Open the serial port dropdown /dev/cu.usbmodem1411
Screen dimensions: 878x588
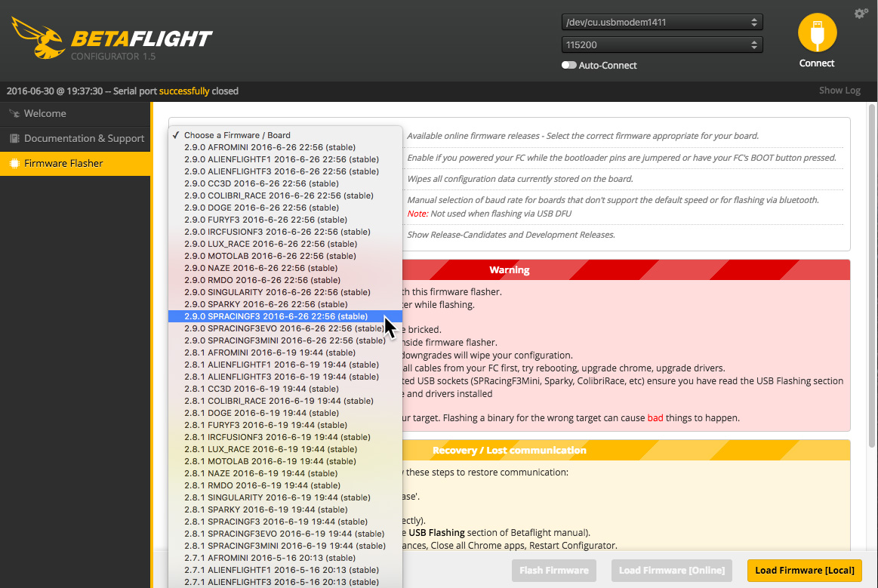pyautogui.click(x=662, y=23)
